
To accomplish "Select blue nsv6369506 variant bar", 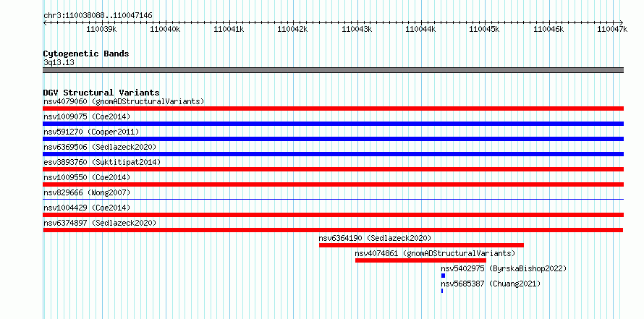I will (x=333, y=154).
